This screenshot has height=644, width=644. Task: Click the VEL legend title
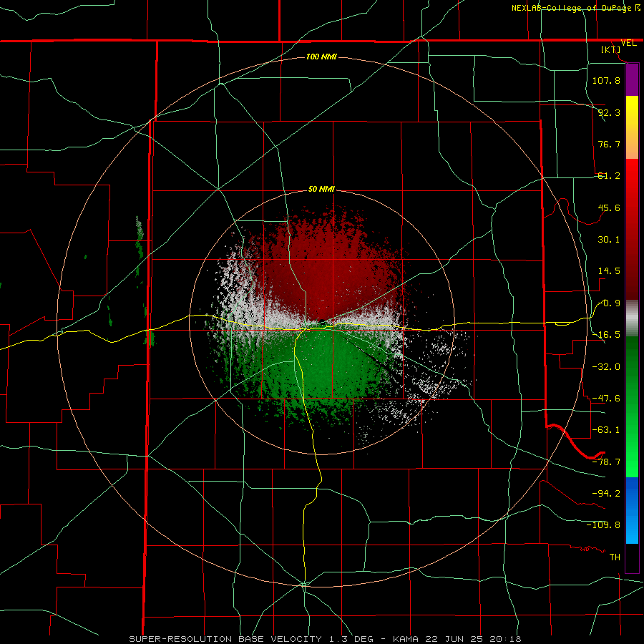628,43
